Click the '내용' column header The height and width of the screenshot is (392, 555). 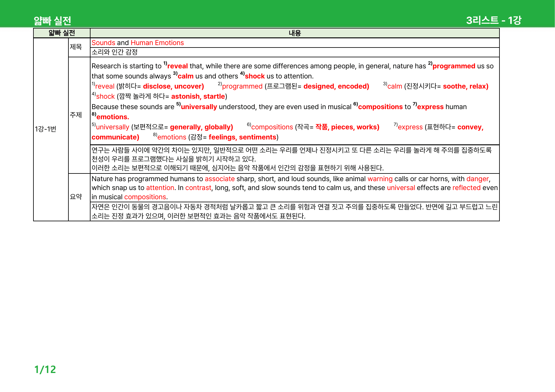295,33
